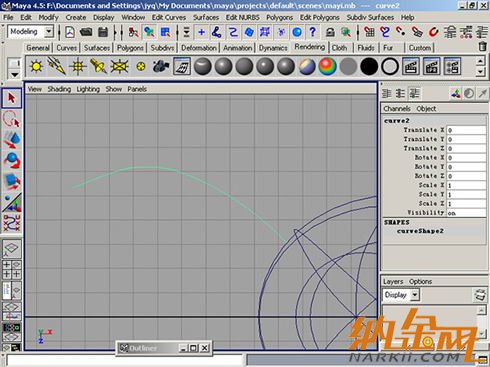Create a camera from the shelf
The width and height of the screenshot is (490, 367).
click(x=161, y=66)
